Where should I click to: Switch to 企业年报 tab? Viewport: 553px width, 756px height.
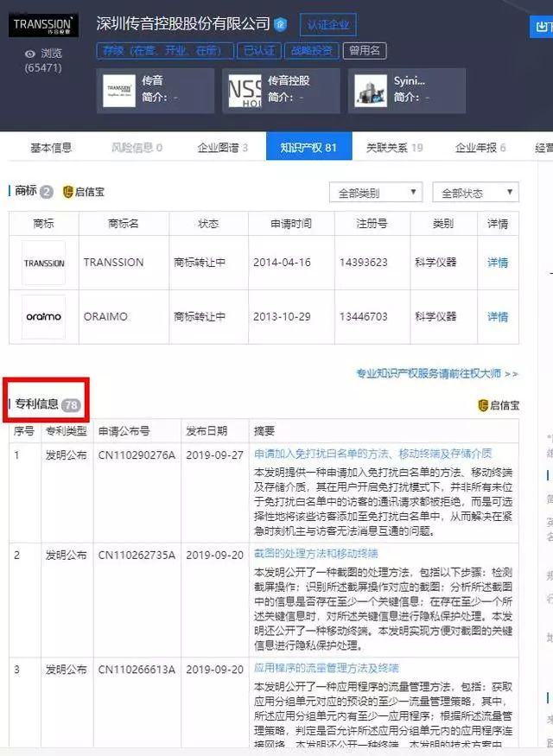point(480,148)
